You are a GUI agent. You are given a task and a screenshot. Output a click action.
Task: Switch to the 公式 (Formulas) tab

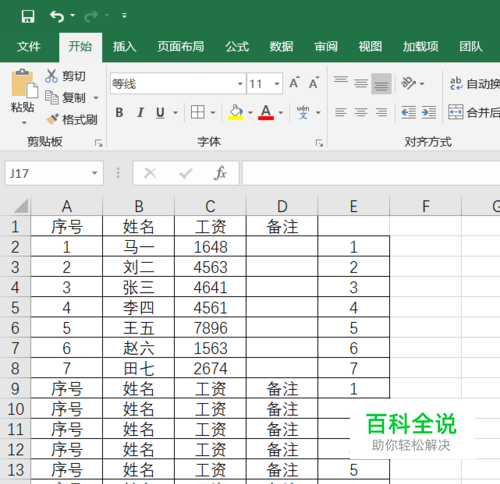237,47
